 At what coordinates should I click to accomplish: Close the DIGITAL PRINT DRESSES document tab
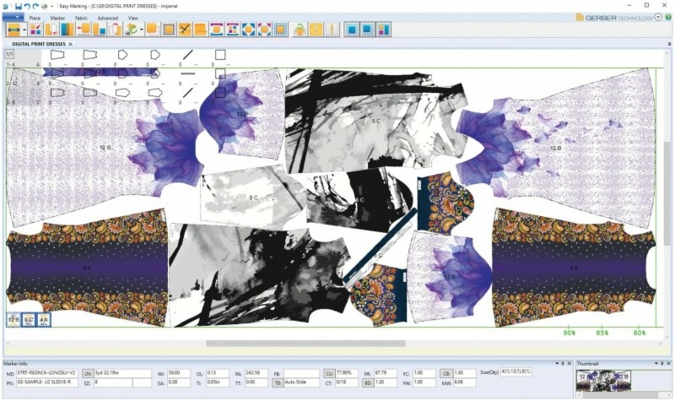pyautogui.click(x=70, y=44)
